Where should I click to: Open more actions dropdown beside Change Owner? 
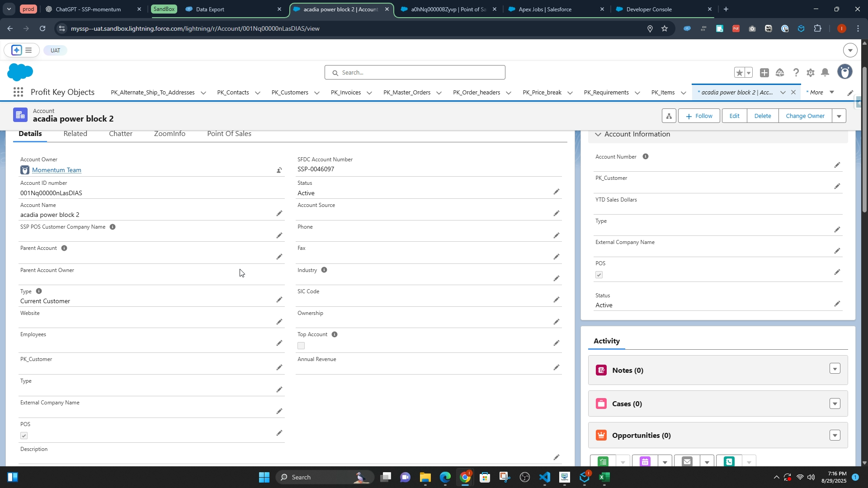(x=839, y=116)
